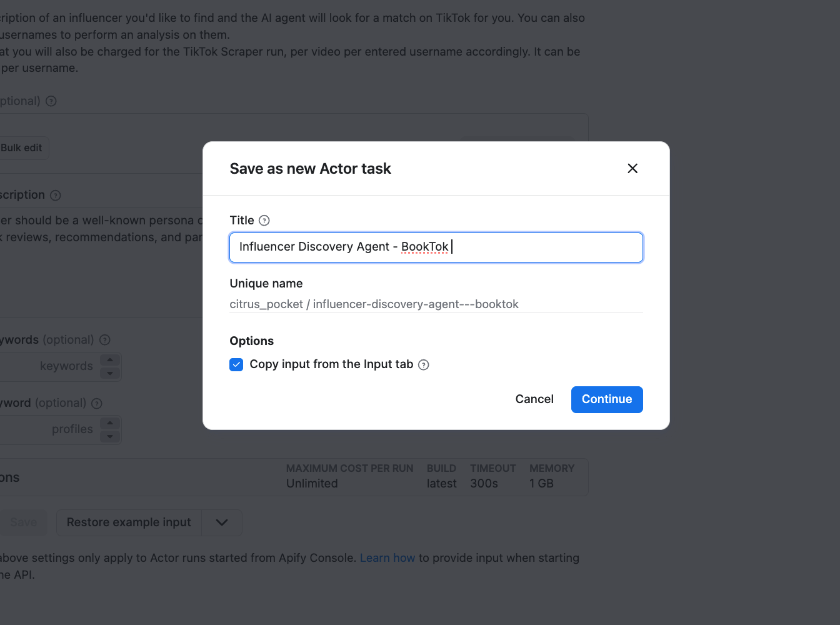Image resolution: width=840 pixels, height=625 pixels.
Task: Select the task Title input field
Action: [x=436, y=247]
